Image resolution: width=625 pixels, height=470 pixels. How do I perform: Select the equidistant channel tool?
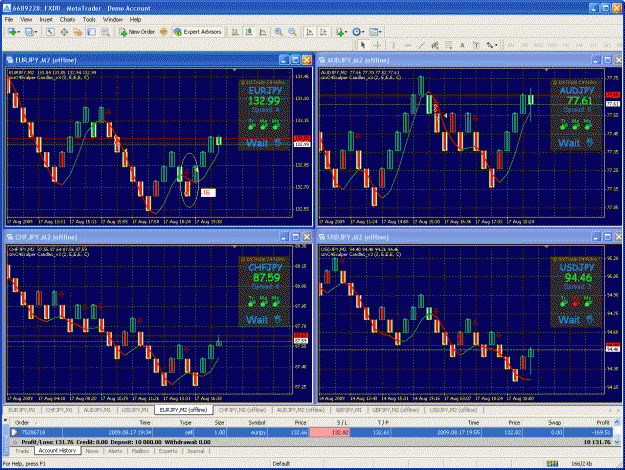click(435, 45)
